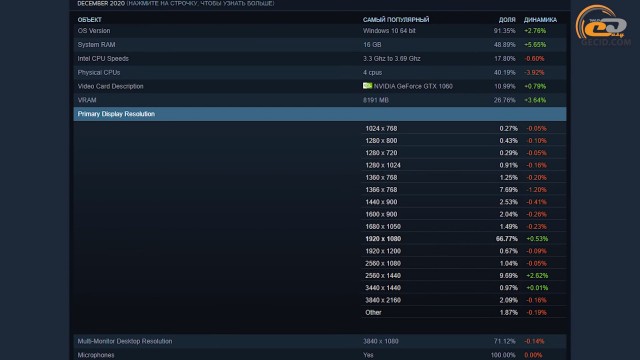This screenshot has height=360, width=640.
Task: Expand the Physical CPUs row
Action: click(x=320, y=73)
